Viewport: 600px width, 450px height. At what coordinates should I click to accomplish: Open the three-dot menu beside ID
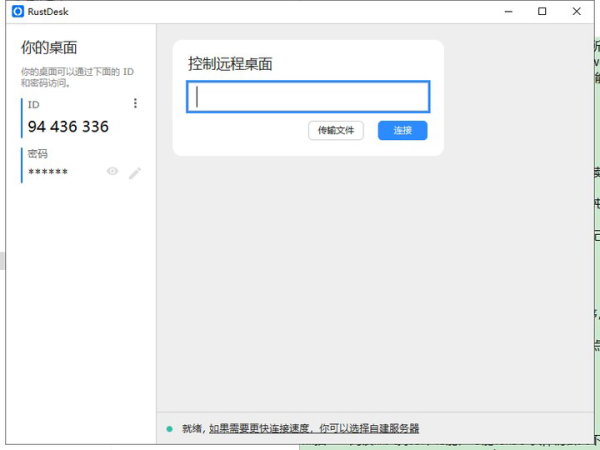135,103
